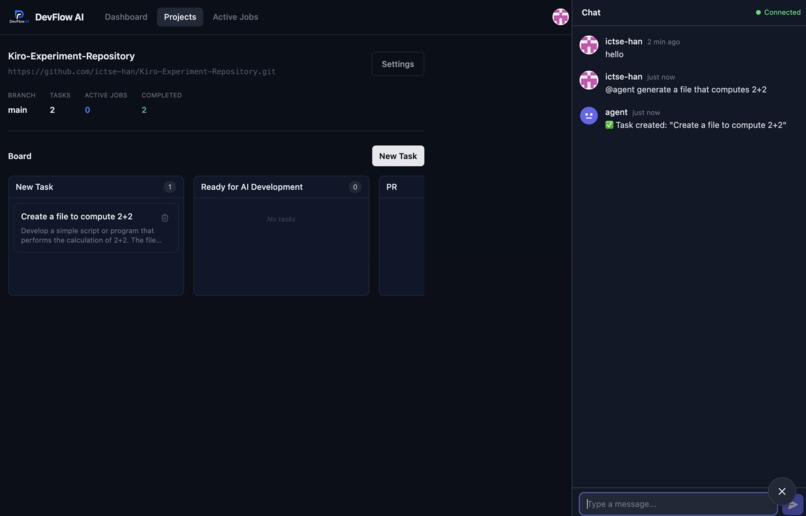
Task: Click the 'Task created' agent message
Action: point(695,125)
